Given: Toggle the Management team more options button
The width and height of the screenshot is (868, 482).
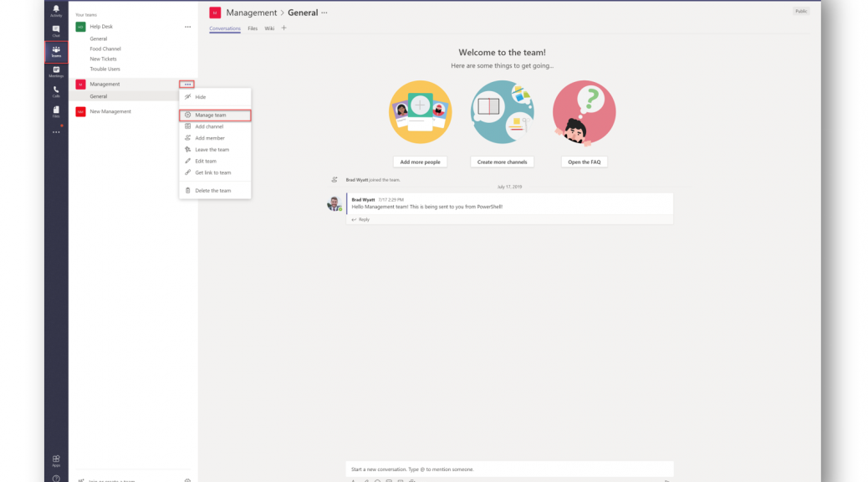Looking at the screenshot, I should (187, 85).
